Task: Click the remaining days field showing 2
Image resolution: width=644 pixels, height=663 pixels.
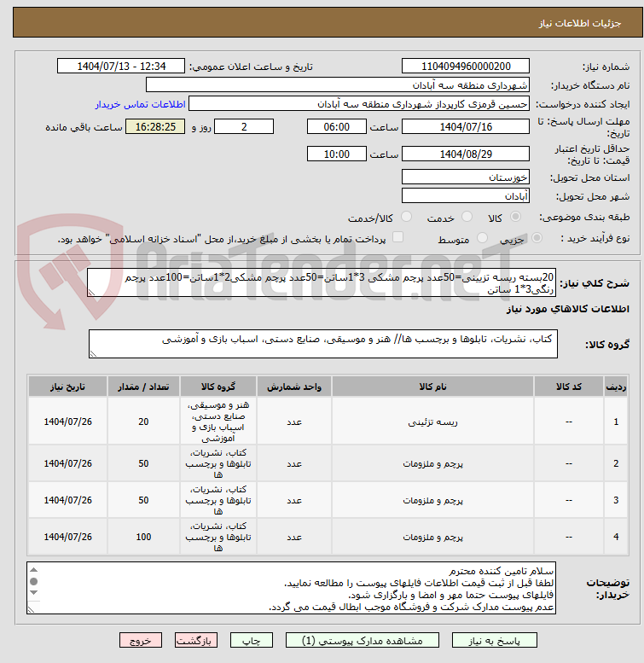Action: coord(244,127)
